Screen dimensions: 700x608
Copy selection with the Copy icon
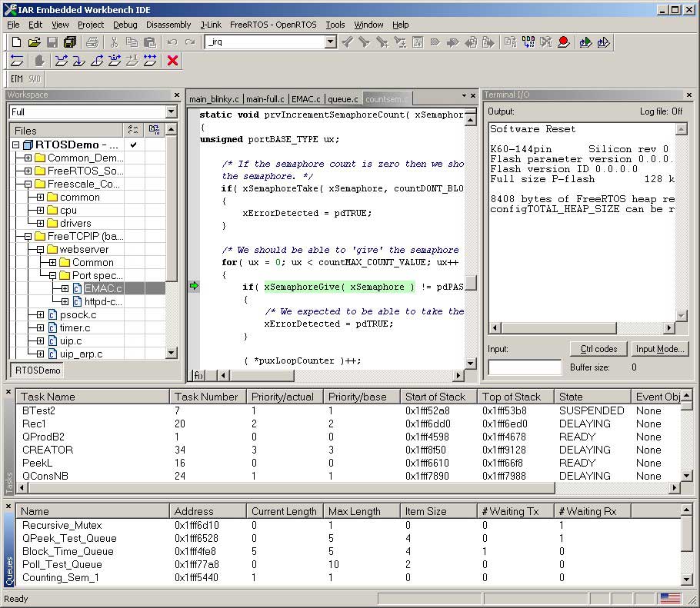(x=132, y=42)
